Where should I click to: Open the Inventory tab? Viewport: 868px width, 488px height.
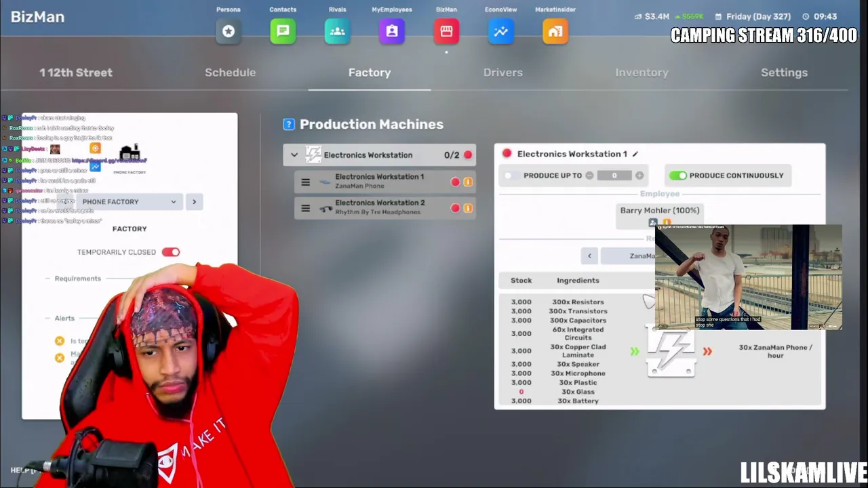click(642, 73)
